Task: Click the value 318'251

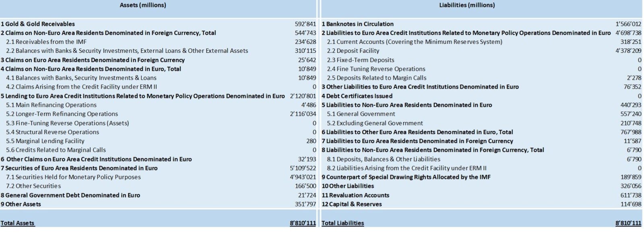Action: pyautogui.click(x=631, y=42)
